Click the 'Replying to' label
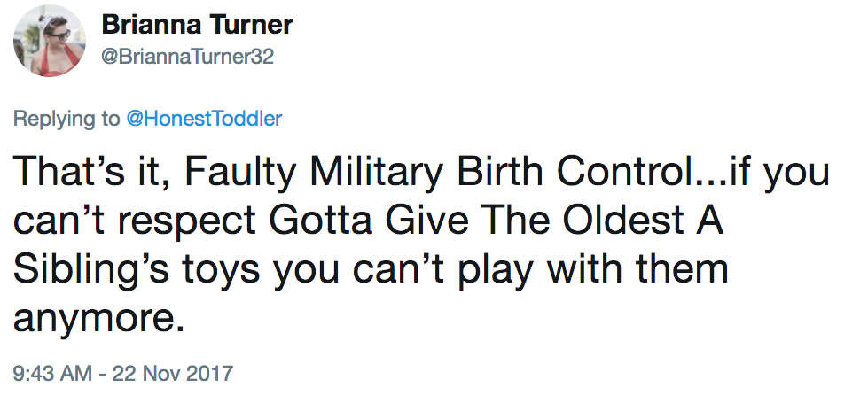This screenshot has height=403, width=868. pos(66,119)
